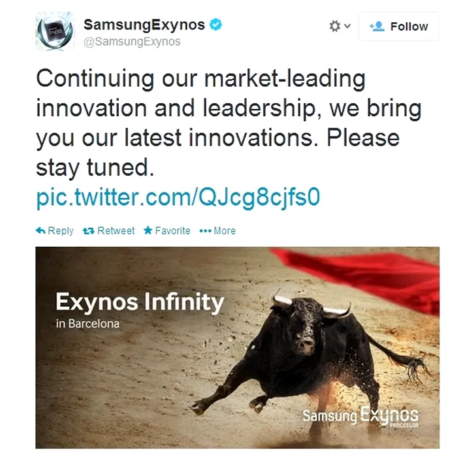Mark the tweet as Favorite
Screen dimensions: 476x457
pyautogui.click(x=167, y=231)
